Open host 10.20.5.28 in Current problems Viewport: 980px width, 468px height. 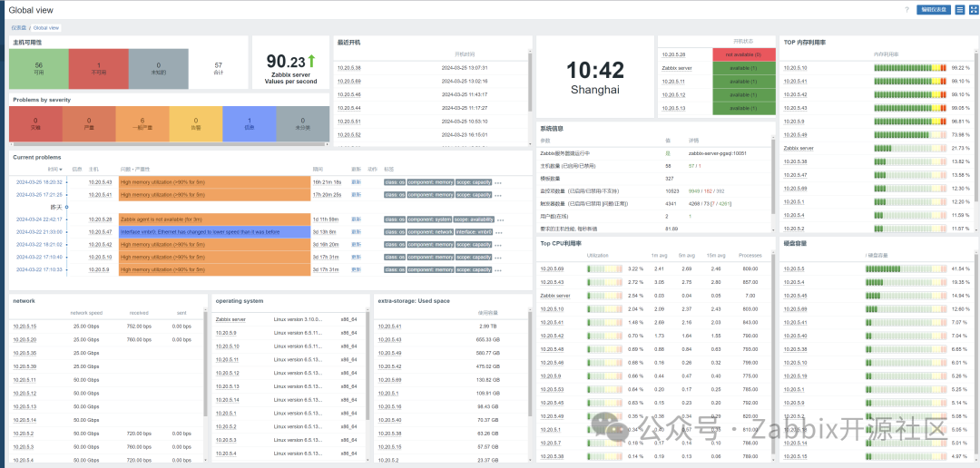click(100, 219)
